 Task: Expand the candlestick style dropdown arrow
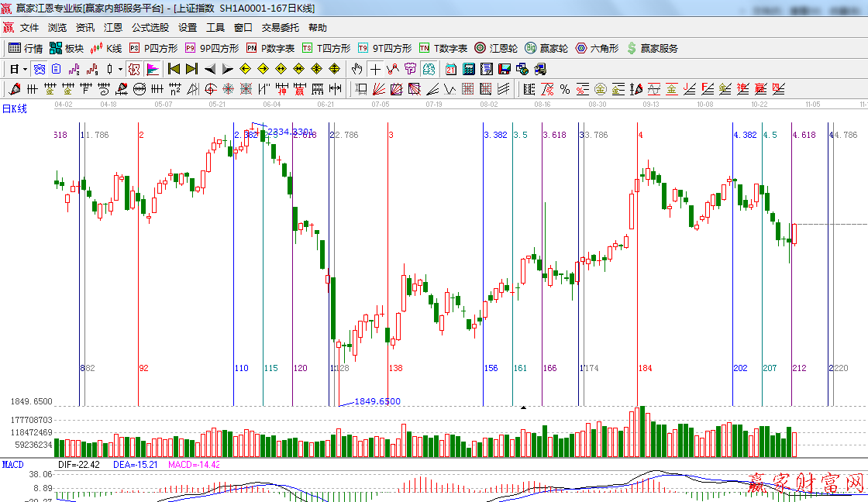120,69
